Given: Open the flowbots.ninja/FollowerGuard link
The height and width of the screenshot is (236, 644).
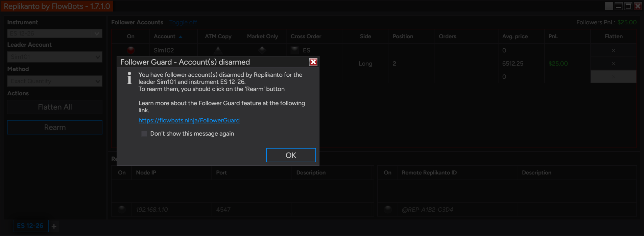Looking at the screenshot, I should pos(189,120).
